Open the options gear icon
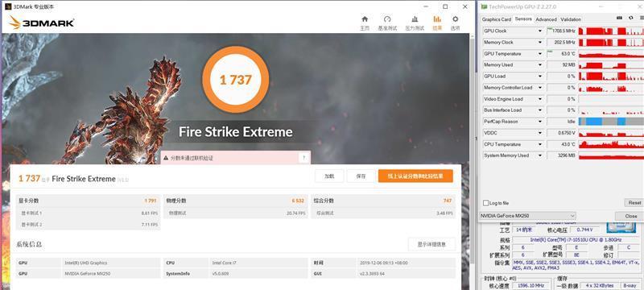 455,19
